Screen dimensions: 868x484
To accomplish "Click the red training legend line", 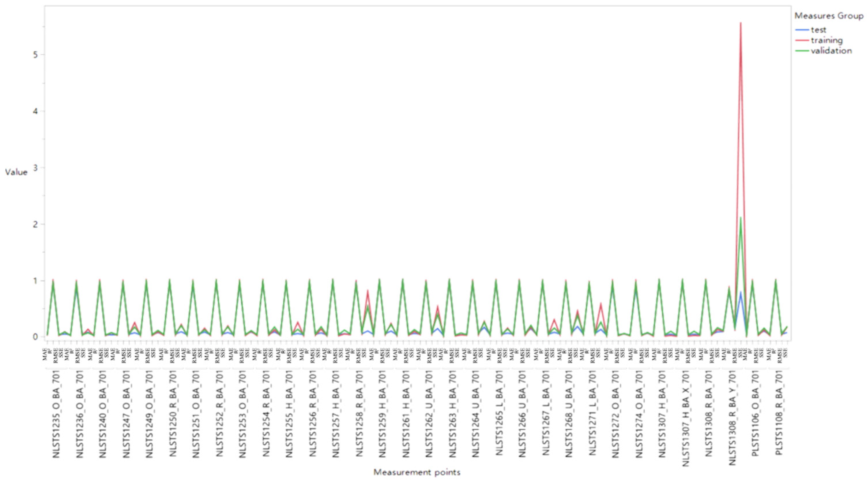I will tap(802, 40).
